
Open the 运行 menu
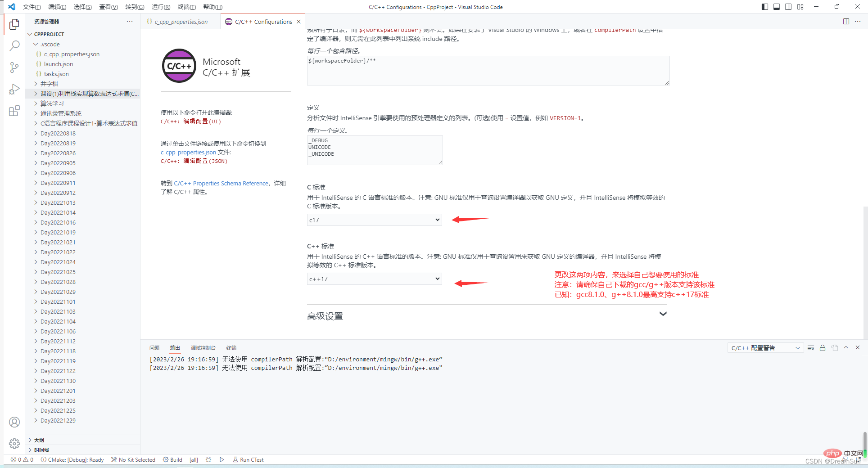pos(161,7)
